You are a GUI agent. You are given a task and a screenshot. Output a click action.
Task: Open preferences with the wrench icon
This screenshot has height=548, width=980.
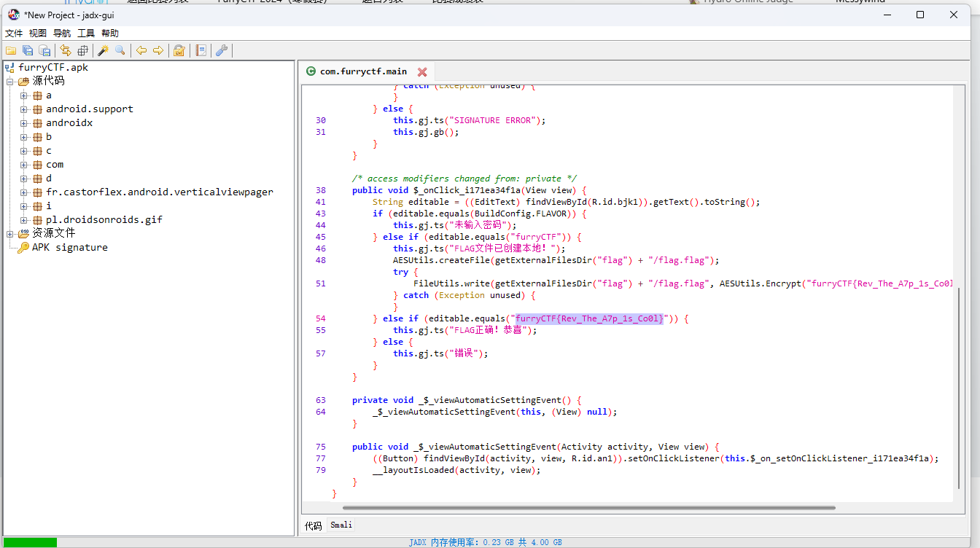click(x=222, y=50)
